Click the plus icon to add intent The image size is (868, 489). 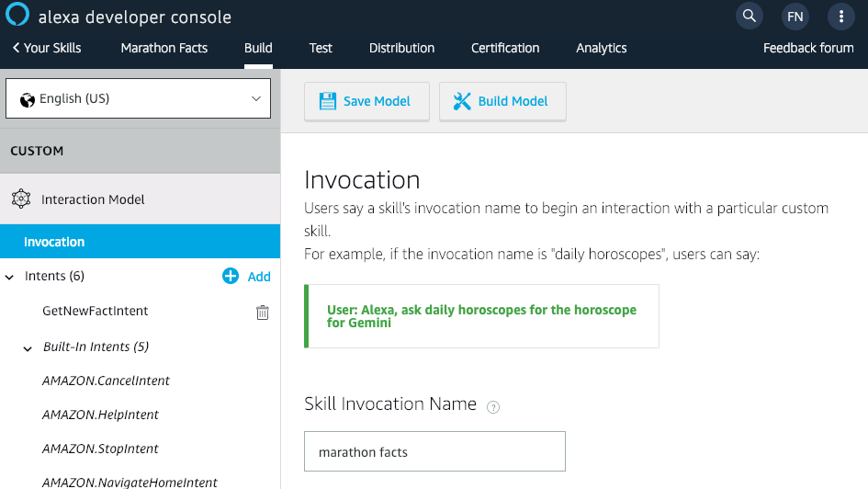tap(231, 276)
